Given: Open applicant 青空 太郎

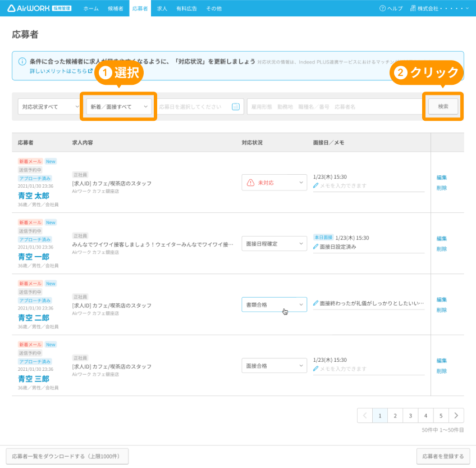Looking at the screenshot, I should [33, 196].
